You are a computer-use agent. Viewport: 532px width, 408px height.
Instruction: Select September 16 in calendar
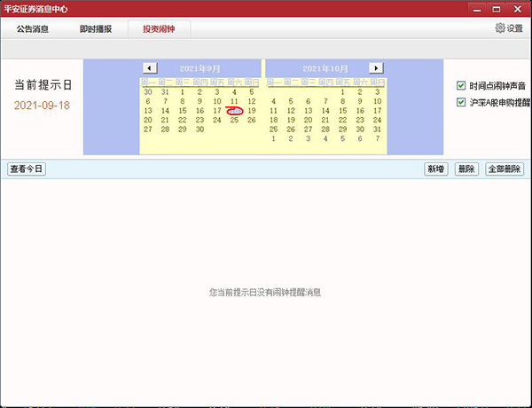(x=199, y=111)
